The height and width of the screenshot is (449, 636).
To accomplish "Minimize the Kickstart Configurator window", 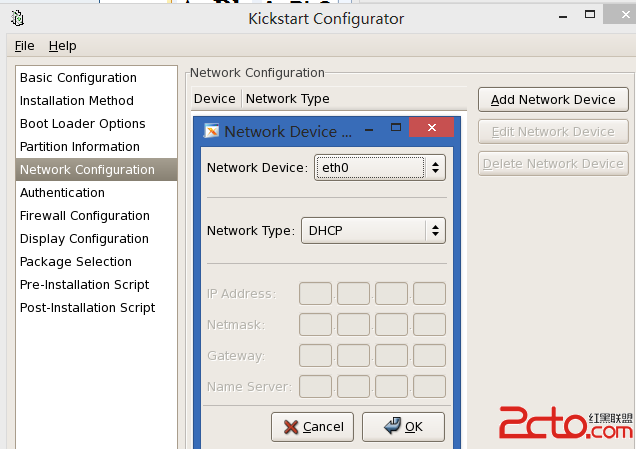I will point(563,17).
